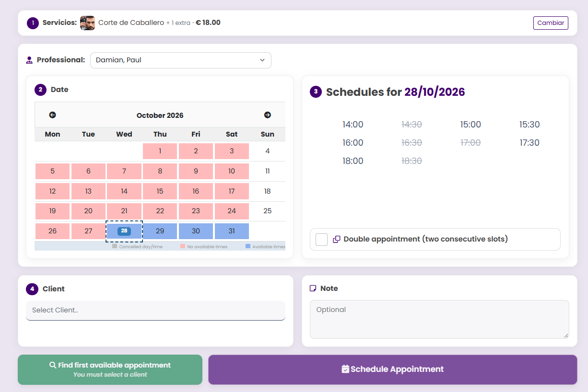This screenshot has width=588, height=392.
Task: Click the 28/10/2026 date in Schedules heading
Action: tap(435, 92)
